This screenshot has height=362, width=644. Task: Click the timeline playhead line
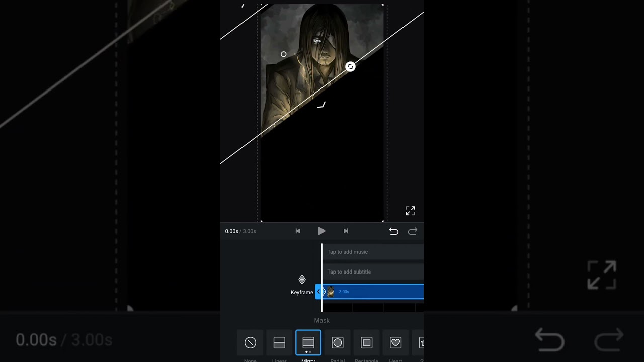322,278
